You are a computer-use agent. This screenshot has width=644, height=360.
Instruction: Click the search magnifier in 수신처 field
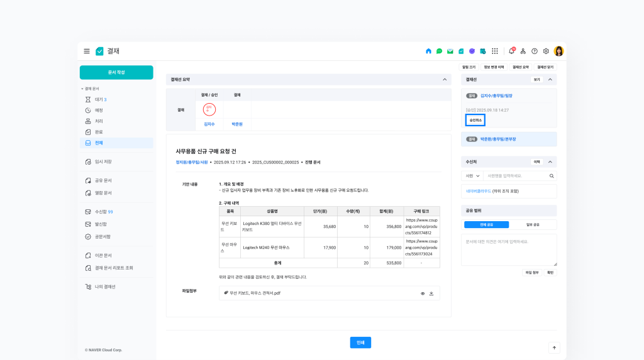tap(552, 176)
